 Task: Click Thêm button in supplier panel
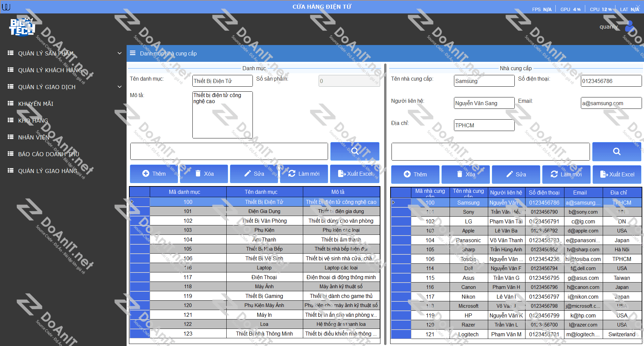[415, 174]
